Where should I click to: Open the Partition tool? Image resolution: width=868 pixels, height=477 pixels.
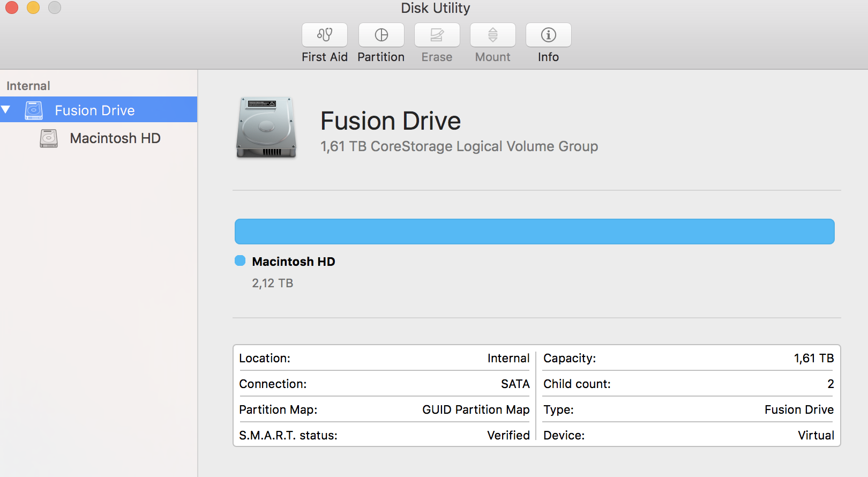point(381,35)
